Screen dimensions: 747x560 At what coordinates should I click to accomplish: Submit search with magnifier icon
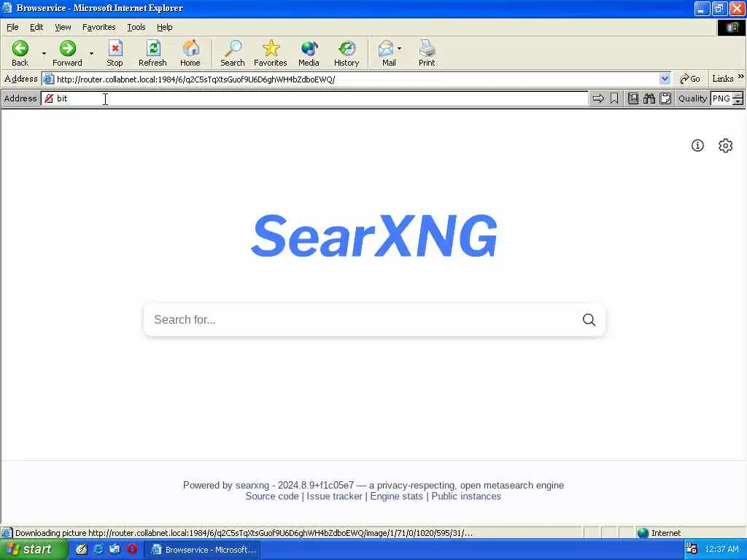589,320
